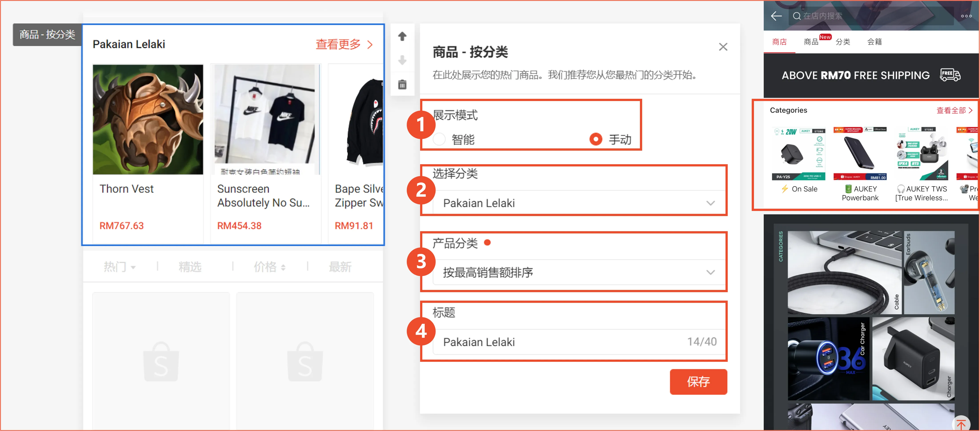
Task: Expand the 热门 sort dropdown
Action: [x=120, y=267]
